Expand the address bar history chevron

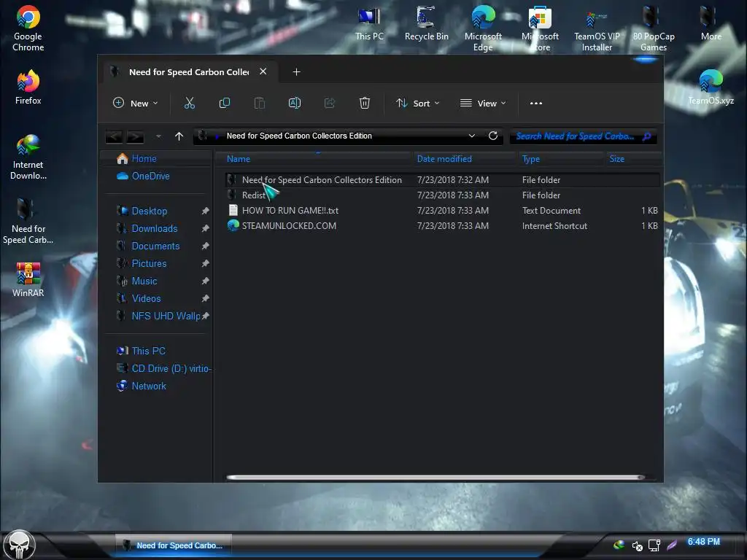(472, 136)
